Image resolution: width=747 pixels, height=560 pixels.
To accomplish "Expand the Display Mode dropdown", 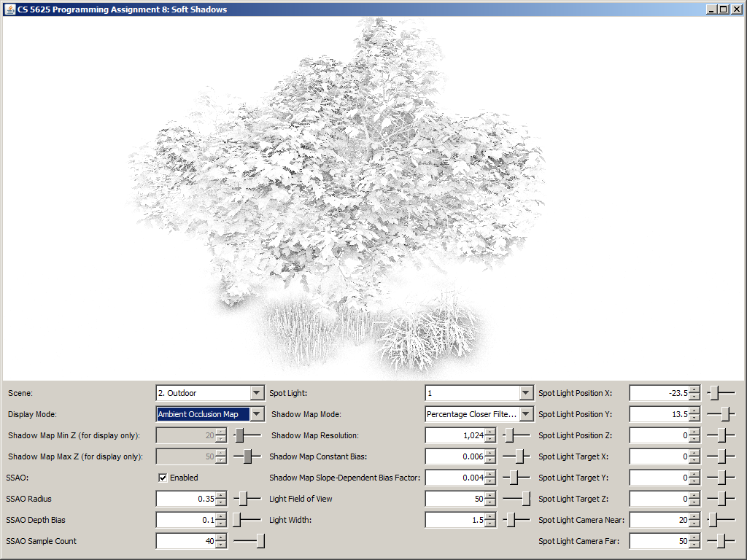I will point(256,414).
